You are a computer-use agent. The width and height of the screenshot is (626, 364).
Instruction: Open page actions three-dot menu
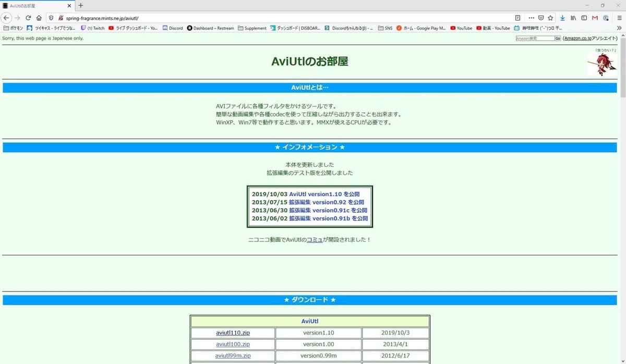pyautogui.click(x=532, y=18)
